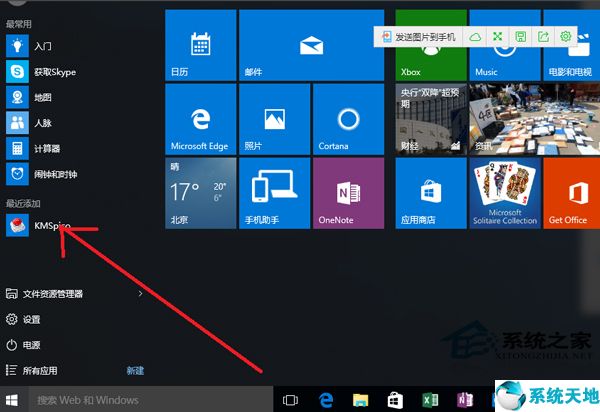Open the Beijing weather tile
The height and width of the screenshot is (412, 600).
pos(201,193)
